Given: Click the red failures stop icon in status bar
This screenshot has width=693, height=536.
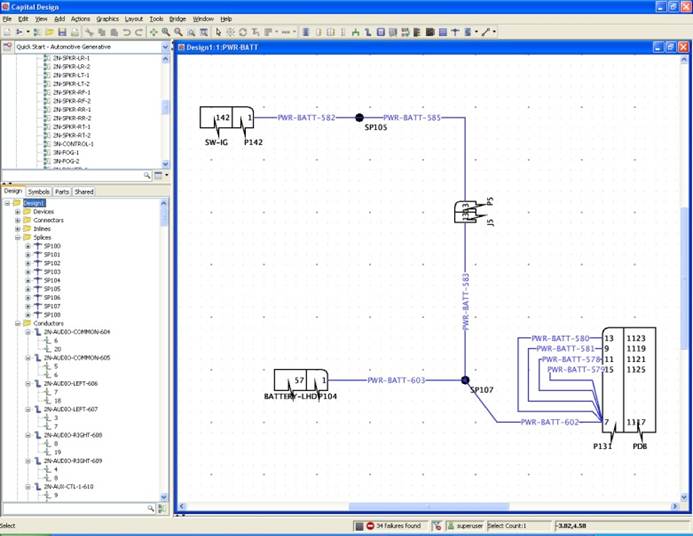Looking at the screenshot, I should [370, 526].
